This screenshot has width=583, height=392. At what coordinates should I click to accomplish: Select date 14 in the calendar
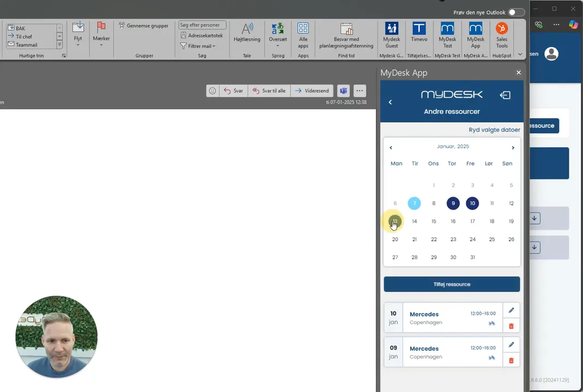[414, 221]
